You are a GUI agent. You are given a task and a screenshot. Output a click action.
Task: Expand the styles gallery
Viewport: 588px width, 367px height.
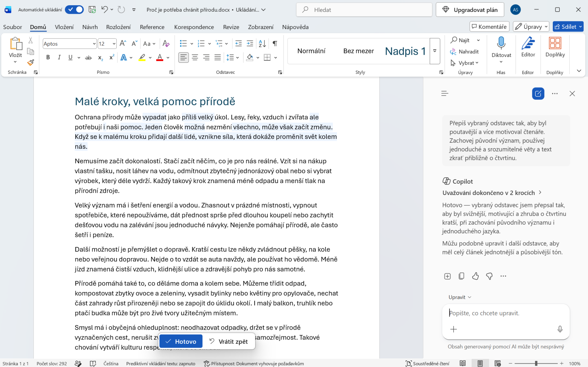coord(435,51)
